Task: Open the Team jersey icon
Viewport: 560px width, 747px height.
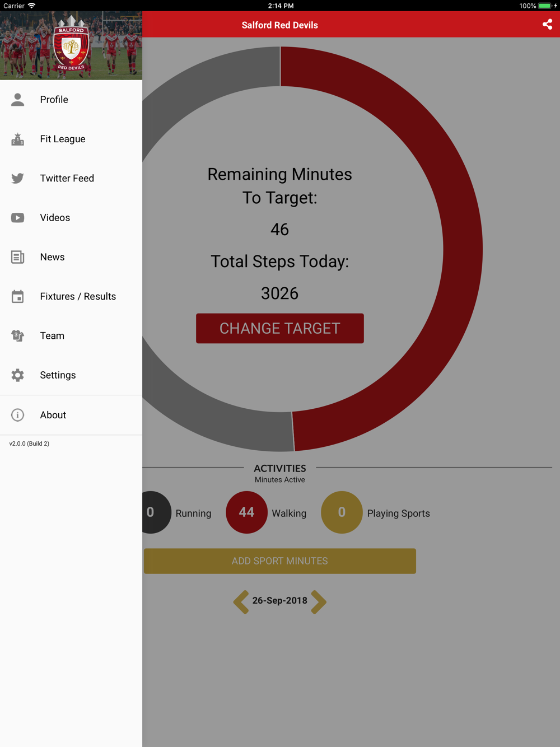Action: point(17,335)
